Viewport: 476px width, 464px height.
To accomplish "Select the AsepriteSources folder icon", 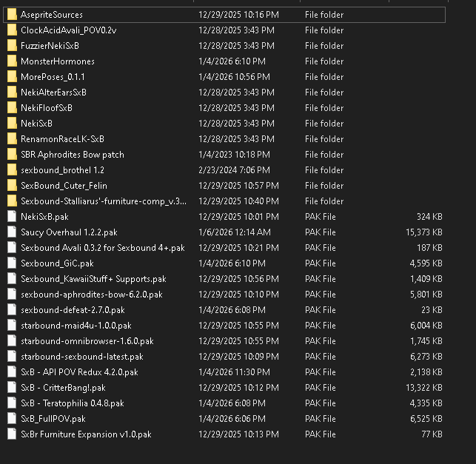I will coord(12,15).
